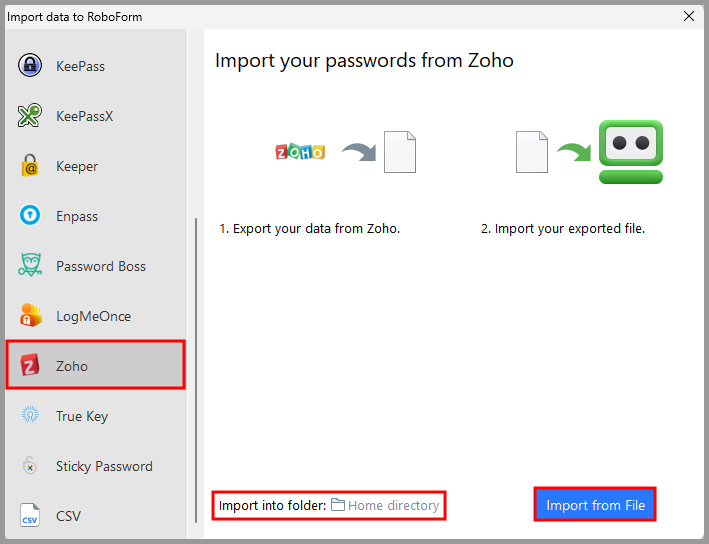Image resolution: width=709 pixels, height=544 pixels.
Task: Select the Sticky Password entry
Action: [104, 466]
